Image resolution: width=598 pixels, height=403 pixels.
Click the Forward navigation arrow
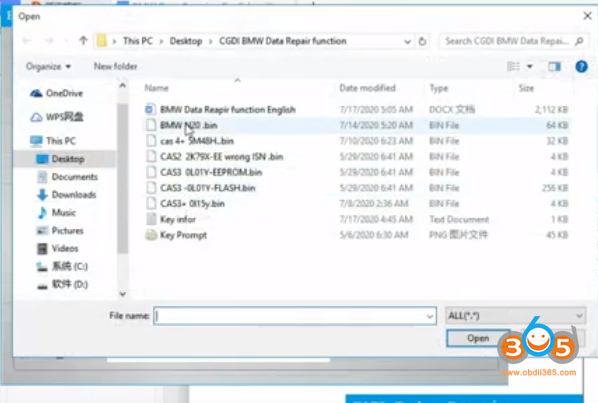pos(49,41)
